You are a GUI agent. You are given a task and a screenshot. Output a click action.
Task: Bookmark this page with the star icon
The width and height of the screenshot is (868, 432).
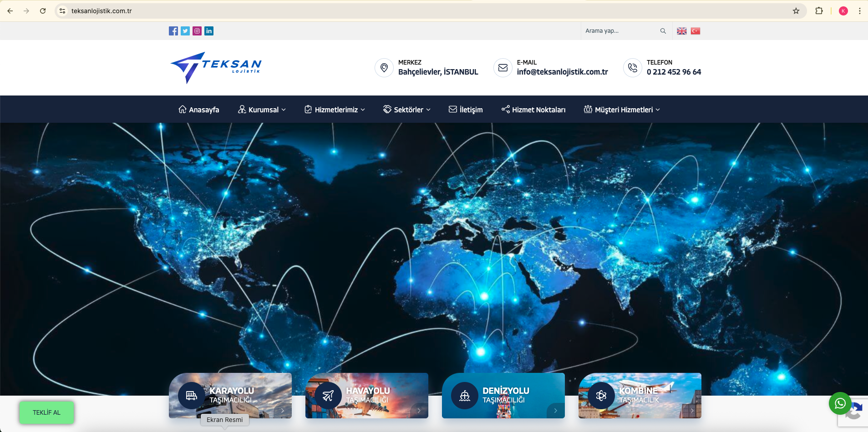(x=796, y=11)
